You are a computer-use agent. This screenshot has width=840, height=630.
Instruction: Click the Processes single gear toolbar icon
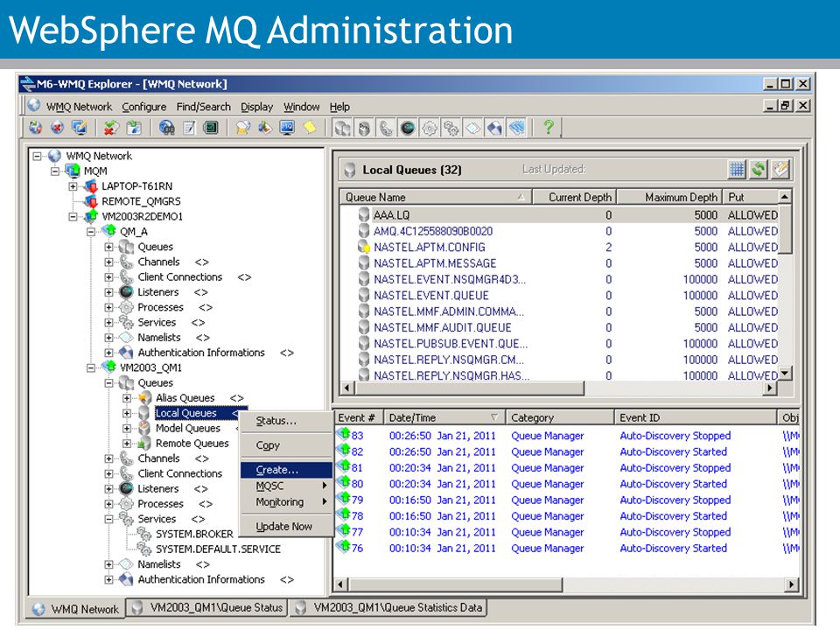pos(430,128)
